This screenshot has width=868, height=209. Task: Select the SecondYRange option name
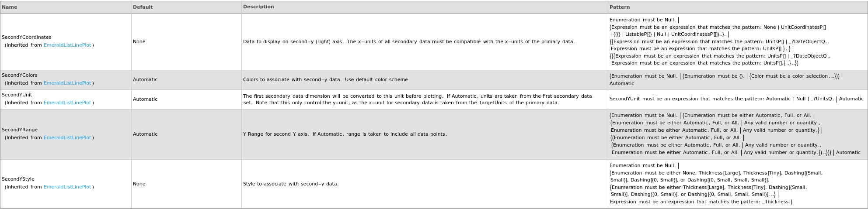click(20, 130)
